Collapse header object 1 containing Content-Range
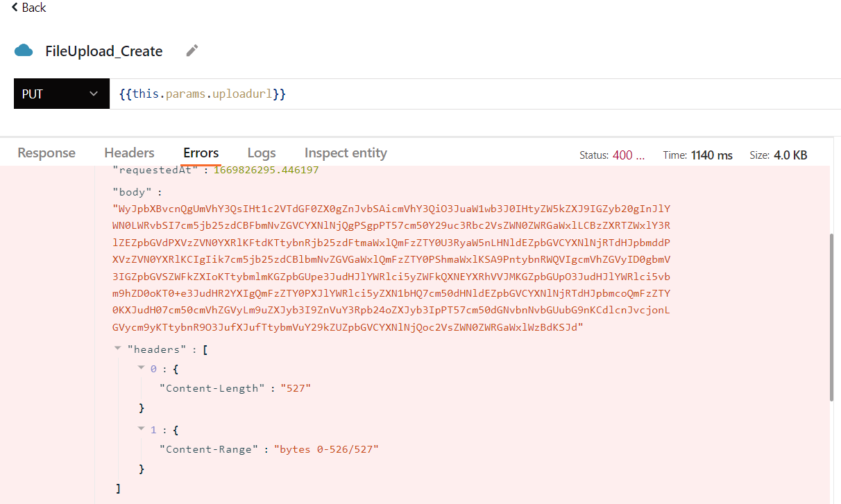This screenshot has width=841, height=504. click(141, 429)
